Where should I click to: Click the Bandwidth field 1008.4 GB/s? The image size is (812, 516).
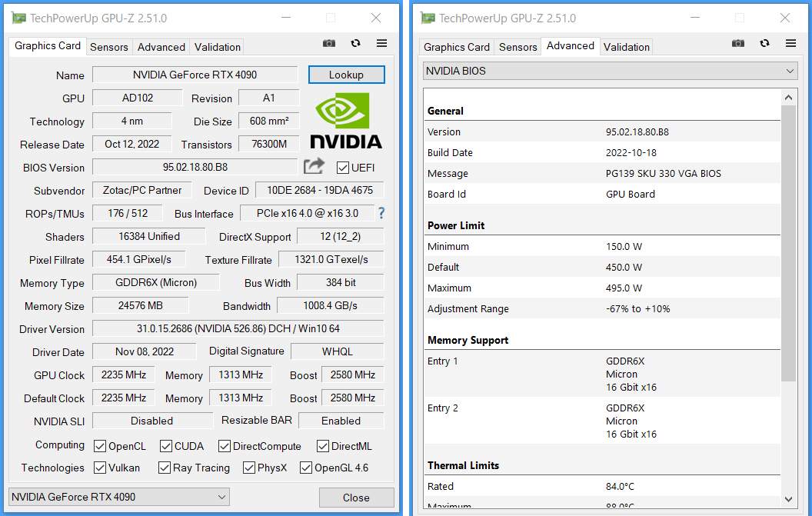coord(331,305)
